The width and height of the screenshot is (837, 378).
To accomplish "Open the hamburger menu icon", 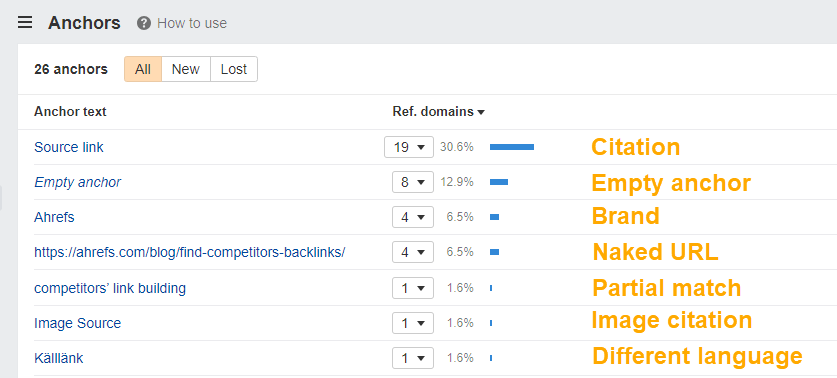I will pyautogui.click(x=25, y=22).
